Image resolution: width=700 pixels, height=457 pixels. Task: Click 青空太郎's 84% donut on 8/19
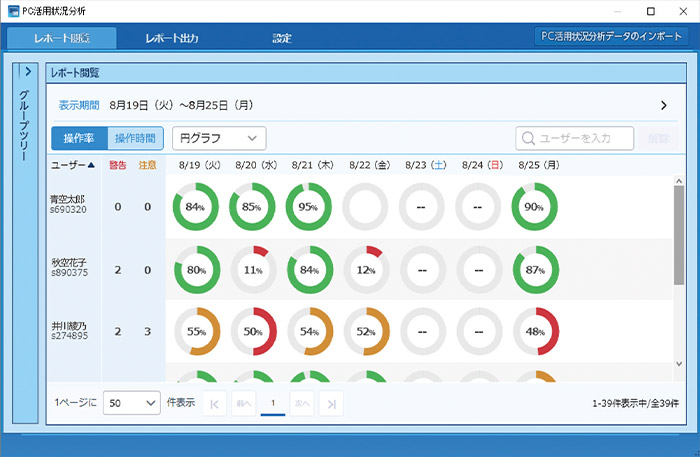(195, 207)
